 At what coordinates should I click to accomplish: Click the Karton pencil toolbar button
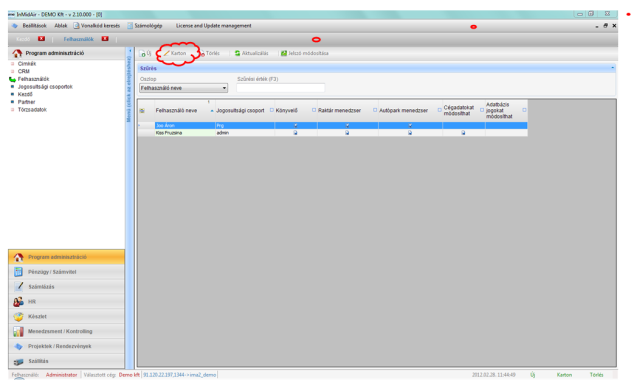pyautogui.click(x=175, y=53)
